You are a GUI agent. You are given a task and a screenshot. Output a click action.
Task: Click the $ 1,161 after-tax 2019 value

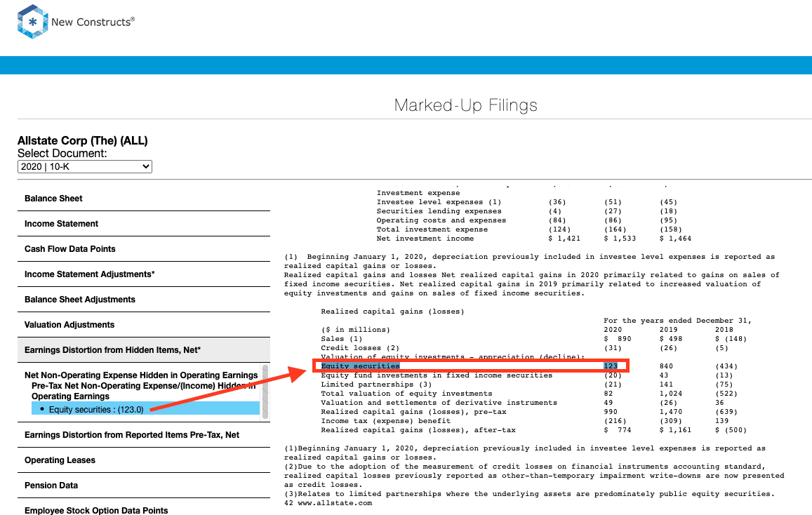tap(676, 430)
